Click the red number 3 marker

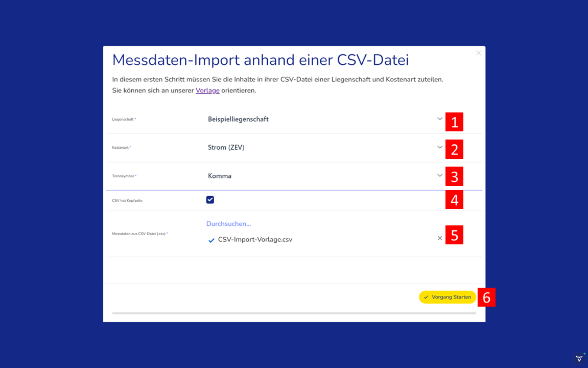(454, 176)
